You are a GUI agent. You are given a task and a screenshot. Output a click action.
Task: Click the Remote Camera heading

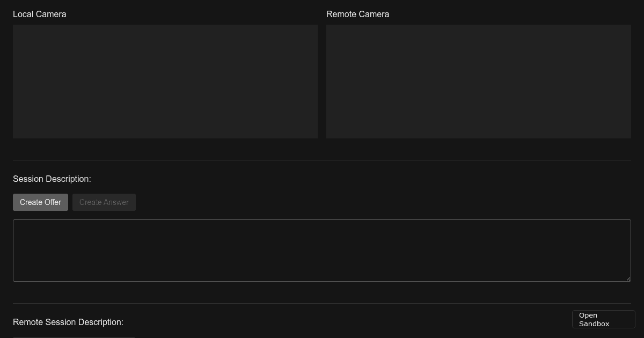[357, 14]
